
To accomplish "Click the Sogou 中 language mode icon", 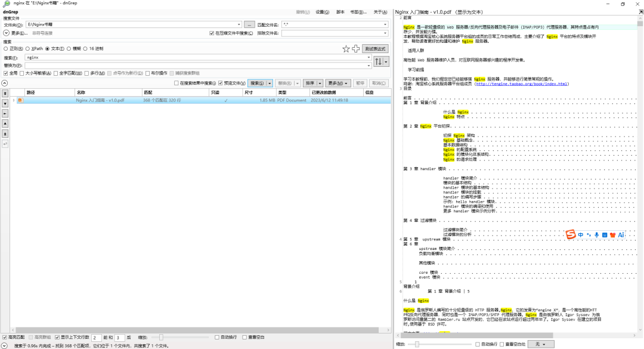I will click(x=580, y=234).
